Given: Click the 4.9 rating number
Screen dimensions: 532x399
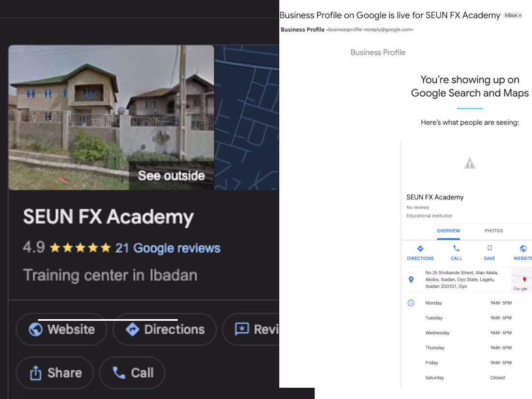Looking at the screenshot, I should pos(34,247).
